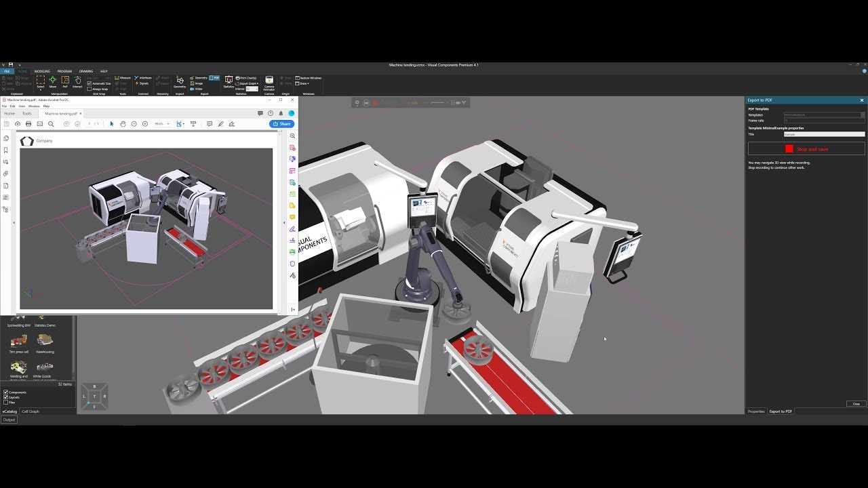Open model tree panel in Acrobat sidebar

[x=6, y=209]
